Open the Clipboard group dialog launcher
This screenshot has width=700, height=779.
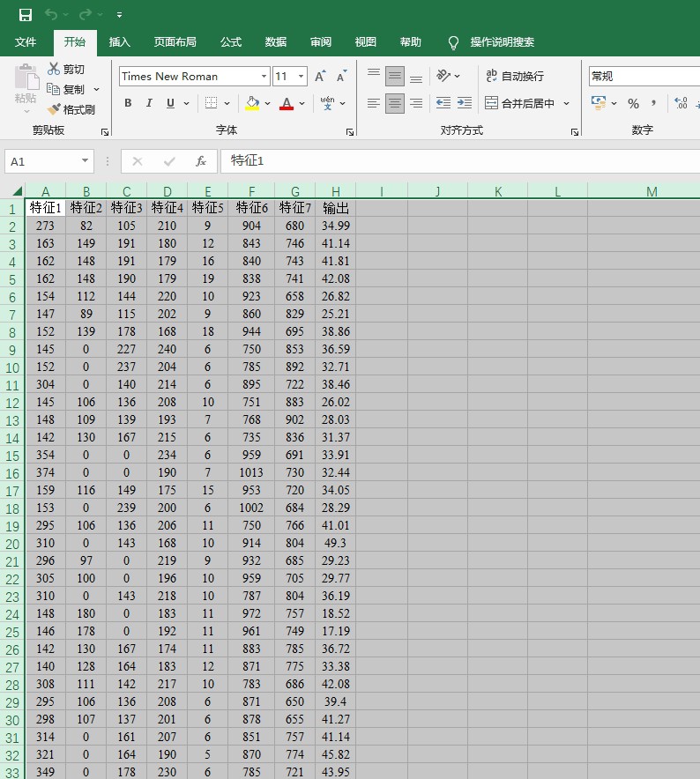pos(104,131)
